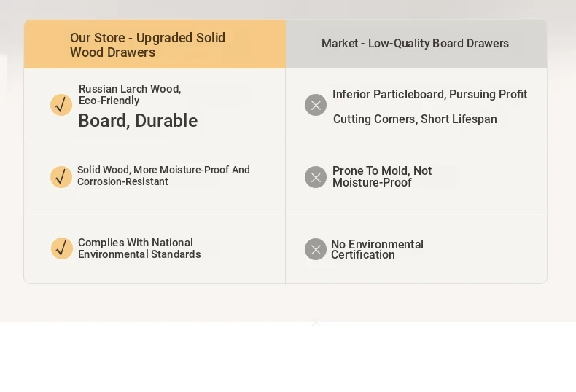Click faint X mark below the table
This screenshot has height=392, width=576.
pyautogui.click(x=316, y=323)
